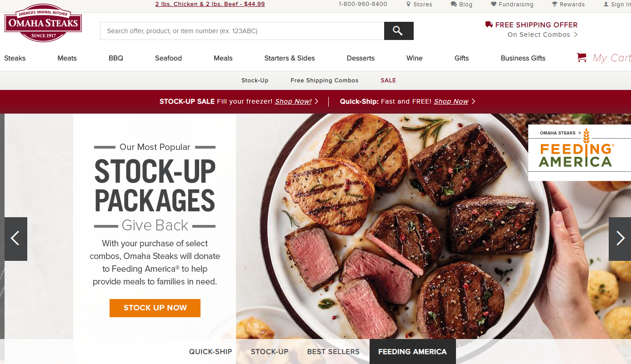This screenshot has height=364, width=631.
Task: Click the Fundraising heart icon
Action: pos(494,4)
